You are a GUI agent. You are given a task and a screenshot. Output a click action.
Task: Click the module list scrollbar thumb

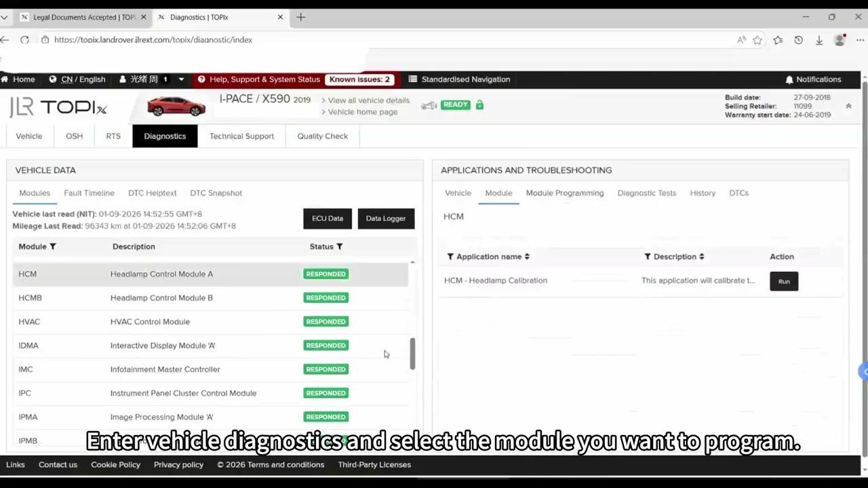pyautogui.click(x=412, y=354)
